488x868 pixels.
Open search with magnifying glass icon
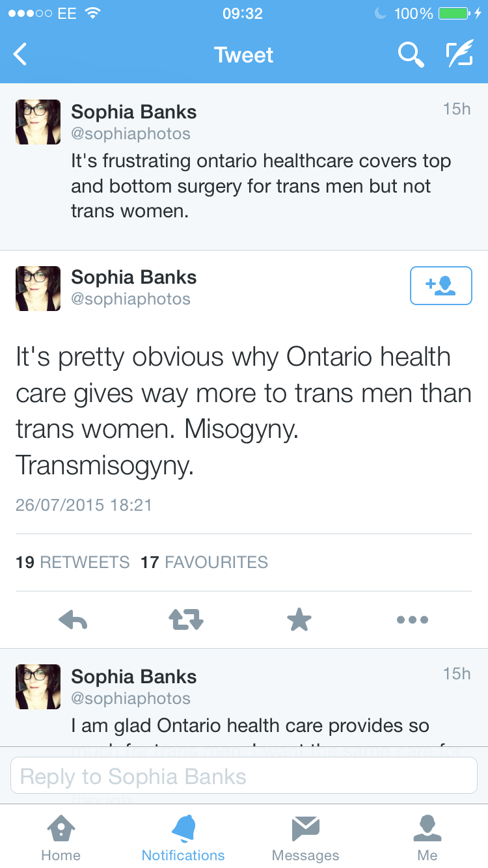[411, 55]
